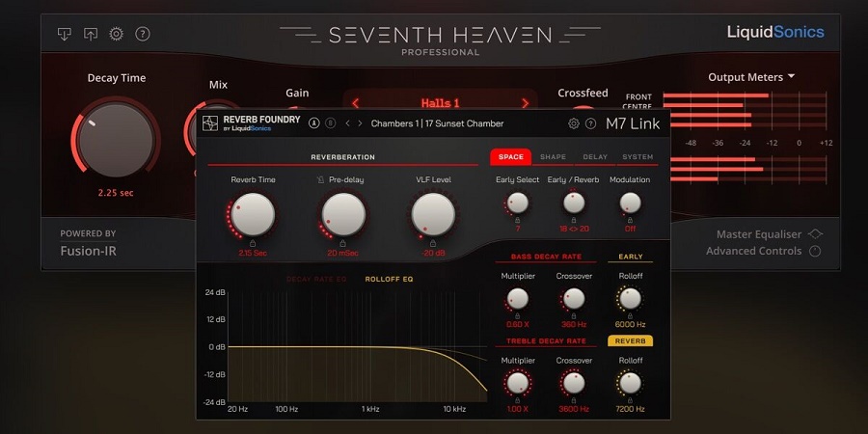
Task: Click the Decay Time knob
Action: point(116,139)
